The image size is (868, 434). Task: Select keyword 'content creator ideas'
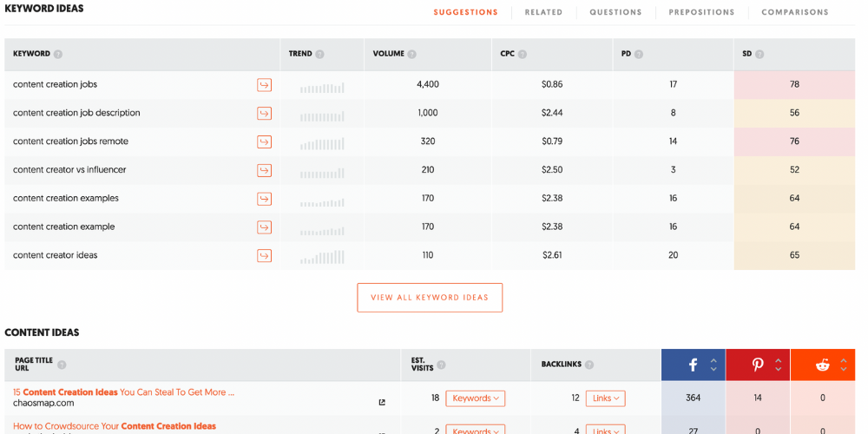pyautogui.click(x=56, y=255)
